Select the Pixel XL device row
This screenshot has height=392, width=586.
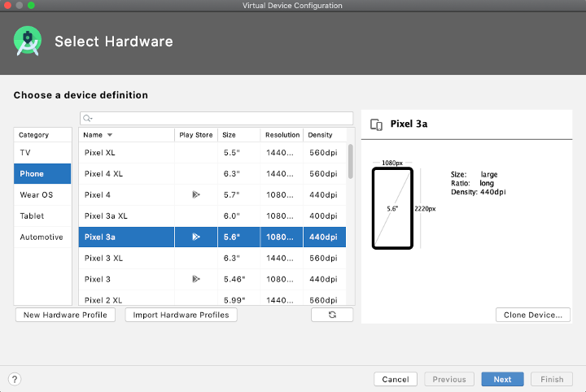[212, 153]
